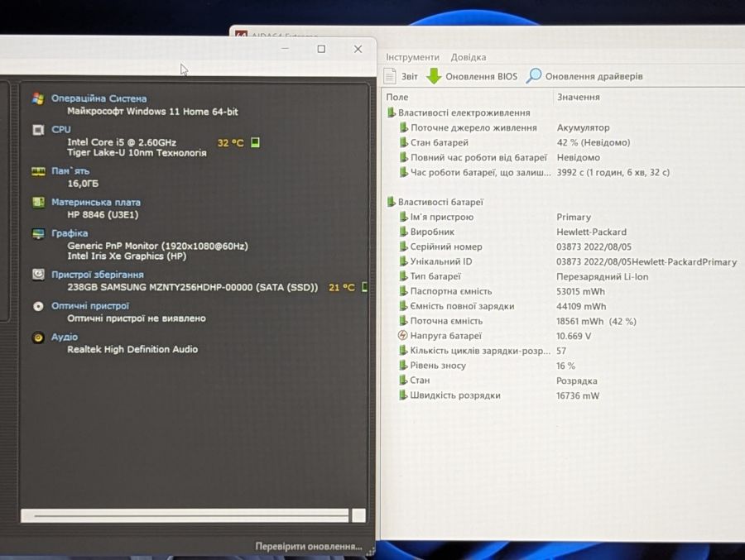
Task: Click Realtek High Definition Audio text
Action: (132, 349)
